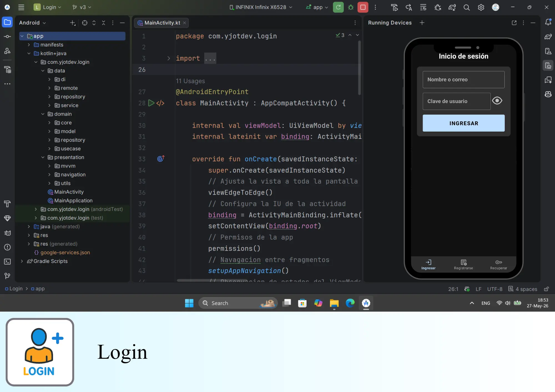Open the Running Devices tab
Viewport: 555px width, 392px height.
point(390,23)
